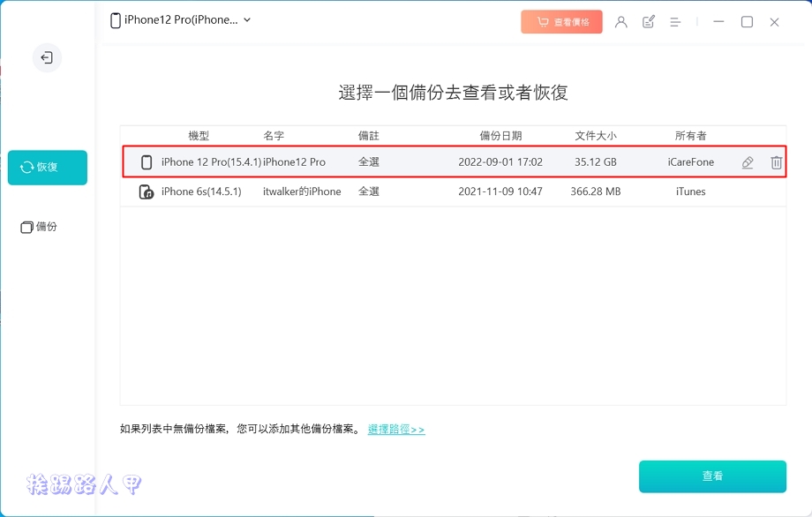Click the feedback note icon

click(649, 22)
